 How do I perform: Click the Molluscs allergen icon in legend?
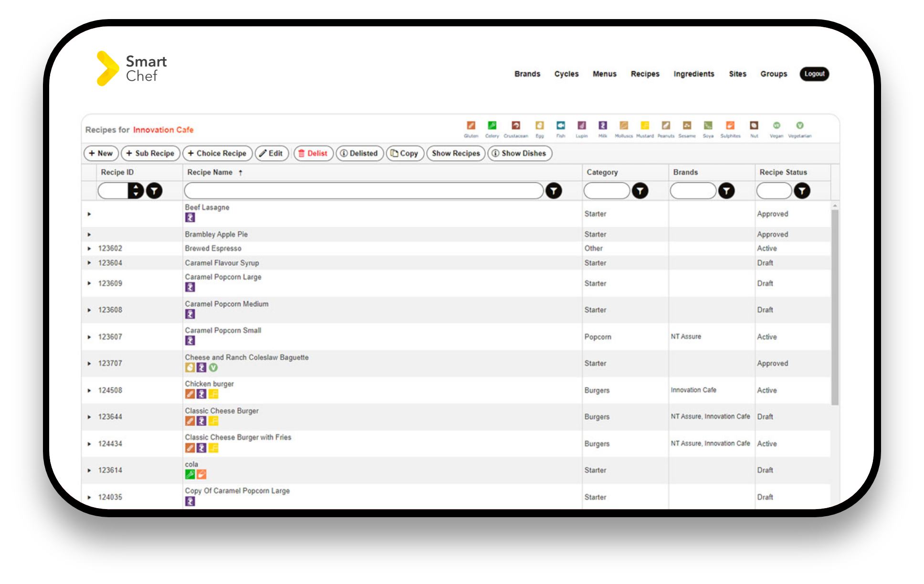click(x=623, y=125)
